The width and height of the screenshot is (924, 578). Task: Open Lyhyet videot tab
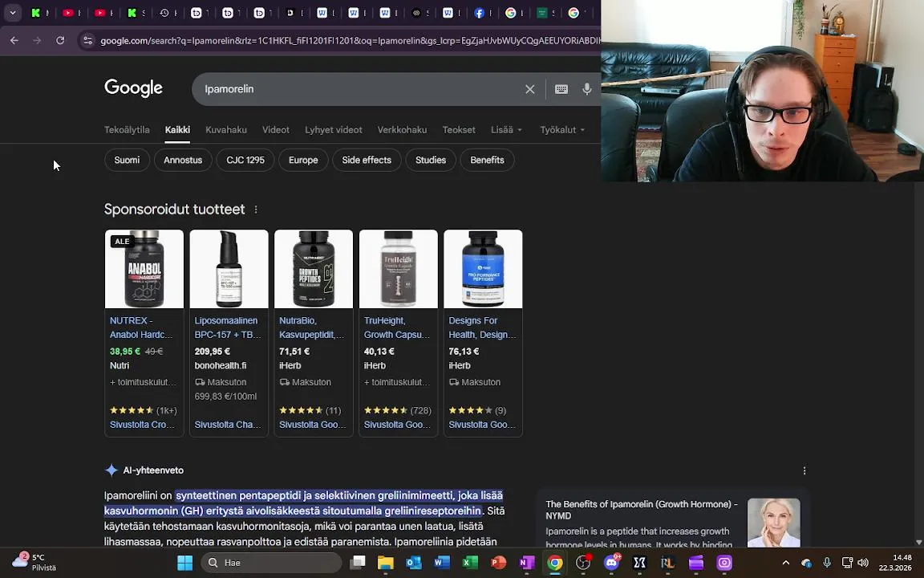334,130
